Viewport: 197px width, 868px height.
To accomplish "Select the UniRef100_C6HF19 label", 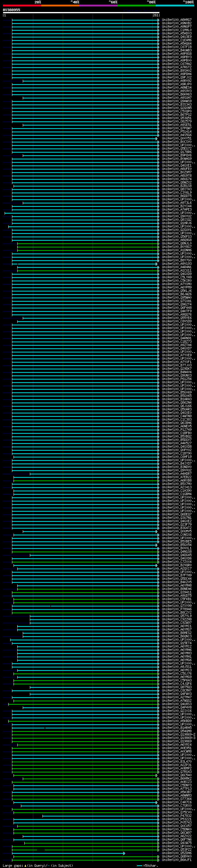I will (x=177, y=457).
